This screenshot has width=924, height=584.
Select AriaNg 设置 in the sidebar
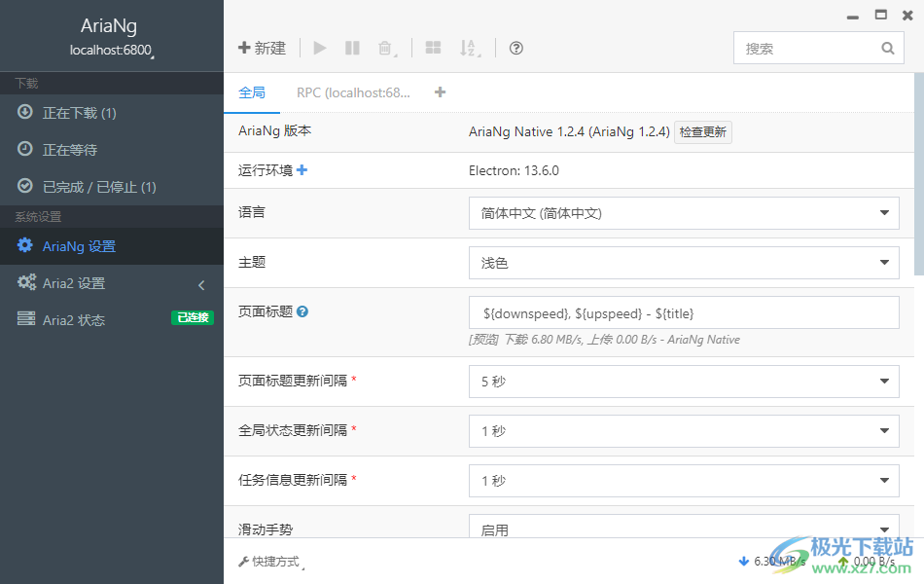(112, 246)
